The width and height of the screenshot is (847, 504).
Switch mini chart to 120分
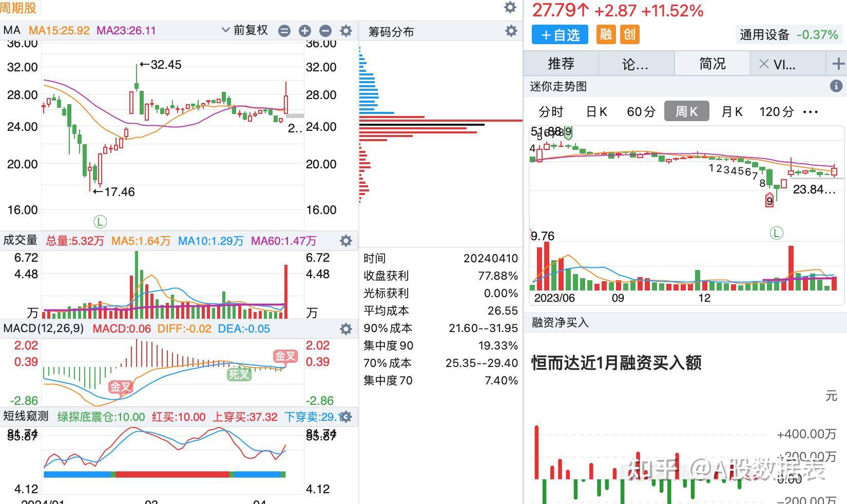pyautogui.click(x=776, y=112)
